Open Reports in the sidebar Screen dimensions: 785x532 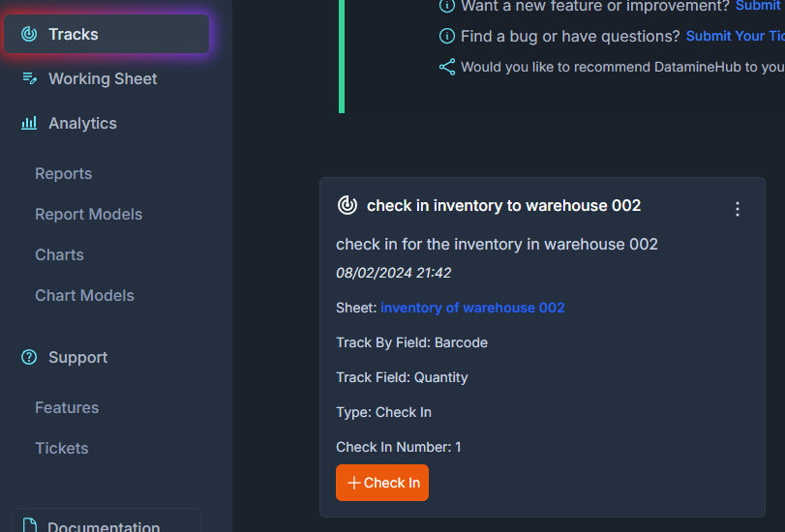pyautogui.click(x=64, y=174)
